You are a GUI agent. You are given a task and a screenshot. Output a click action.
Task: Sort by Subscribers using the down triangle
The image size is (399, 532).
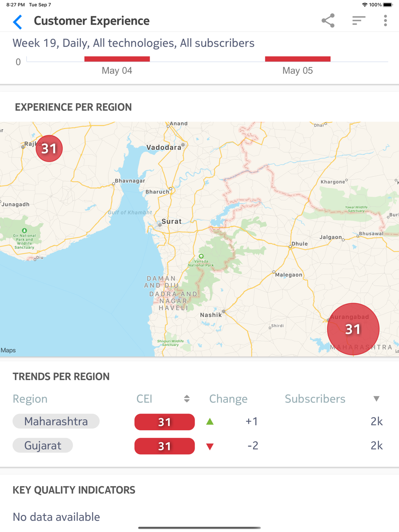[x=376, y=399]
